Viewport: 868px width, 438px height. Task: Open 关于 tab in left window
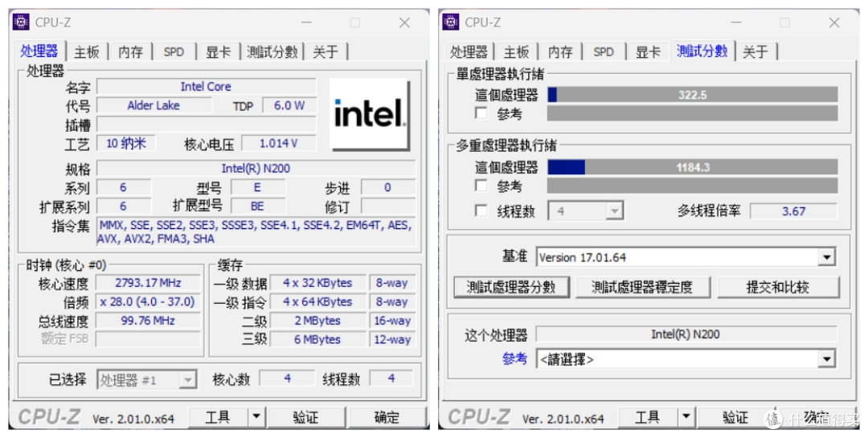(x=325, y=52)
